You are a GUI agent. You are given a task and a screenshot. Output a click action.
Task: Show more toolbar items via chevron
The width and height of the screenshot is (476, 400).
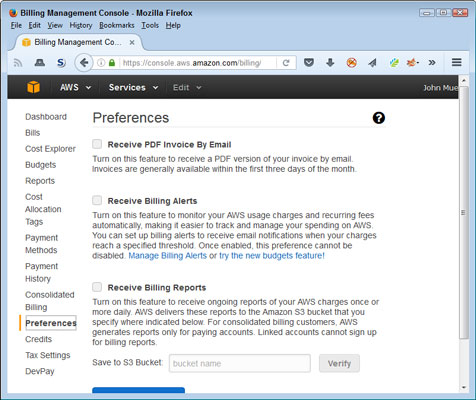point(432,62)
